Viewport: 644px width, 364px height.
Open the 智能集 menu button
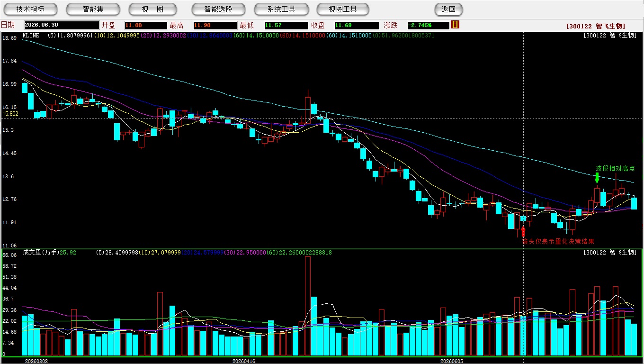click(93, 9)
